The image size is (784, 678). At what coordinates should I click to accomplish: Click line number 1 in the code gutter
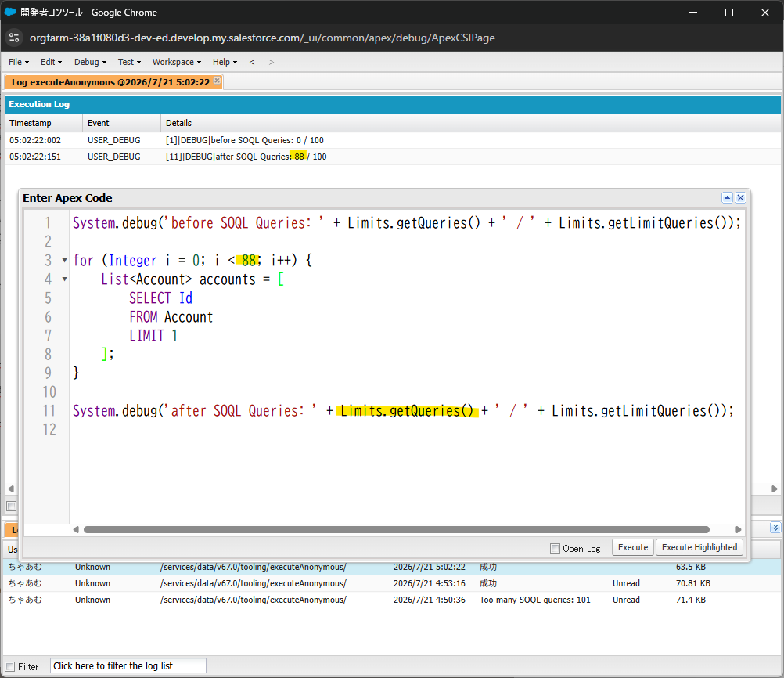coord(48,222)
